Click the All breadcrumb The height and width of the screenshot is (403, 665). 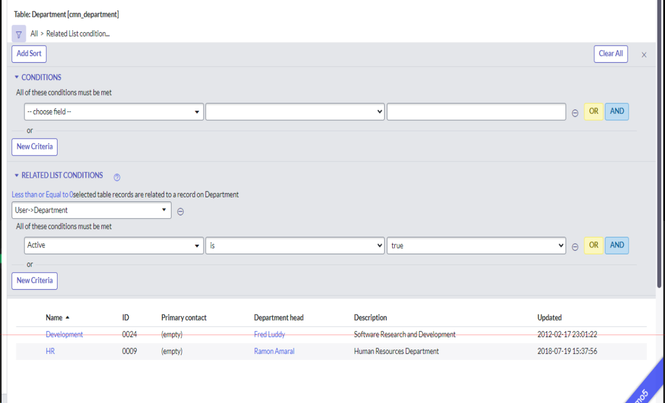34,34
